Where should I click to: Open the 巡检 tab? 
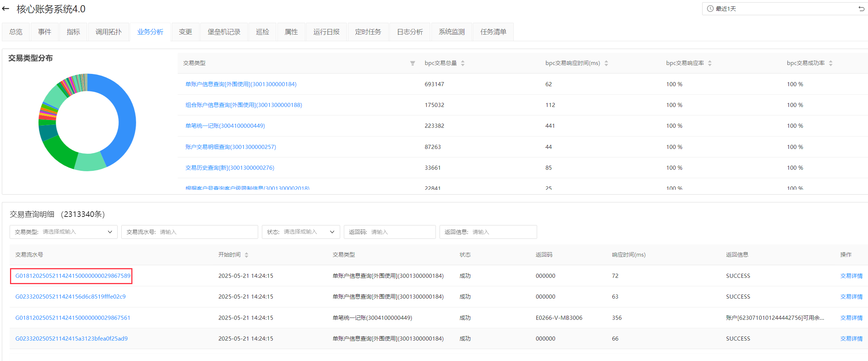pos(263,32)
